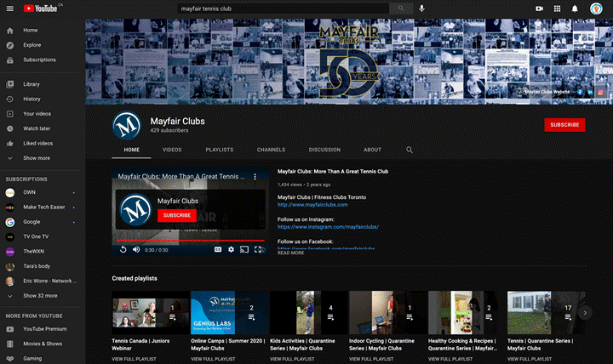Switch to the ABOUT tab
613x364 pixels.
pos(372,150)
